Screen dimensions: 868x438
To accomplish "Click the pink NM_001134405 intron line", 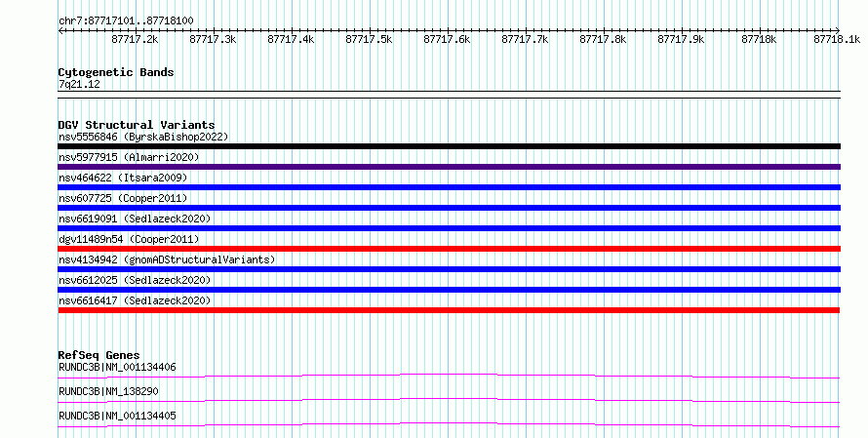I will 449,423.
